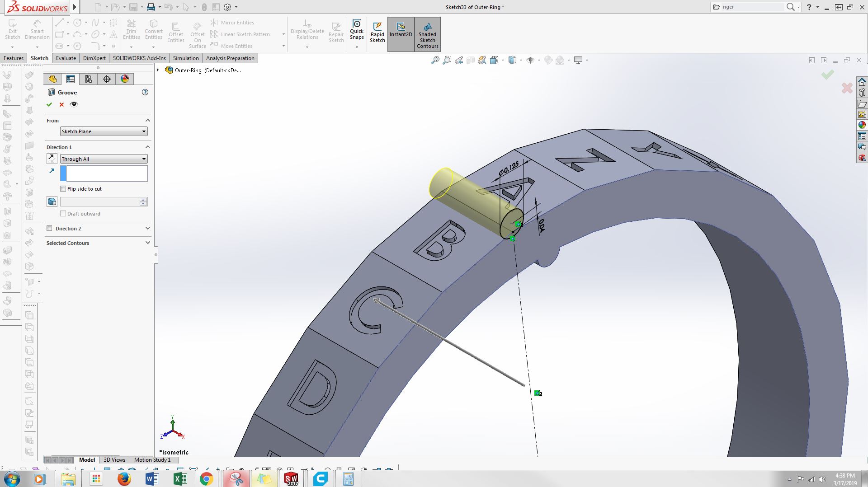The image size is (868, 487).
Task: Click the Previous View icon
Action: point(459,60)
